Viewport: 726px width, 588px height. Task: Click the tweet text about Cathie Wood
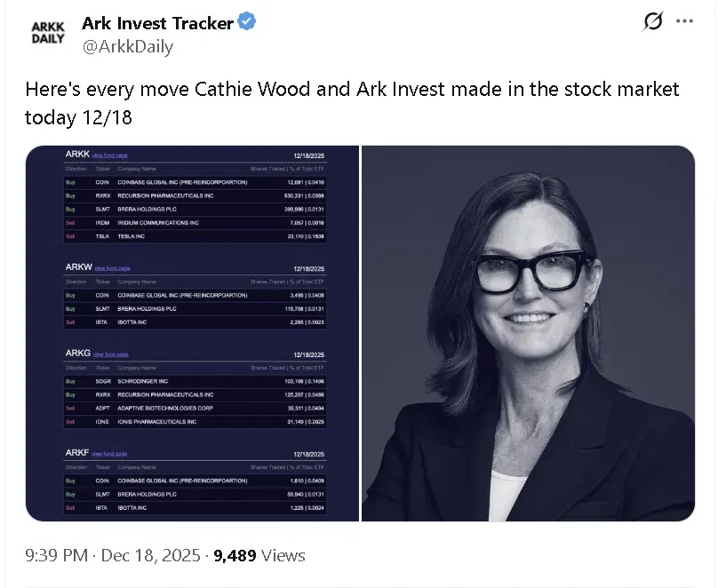point(351,103)
